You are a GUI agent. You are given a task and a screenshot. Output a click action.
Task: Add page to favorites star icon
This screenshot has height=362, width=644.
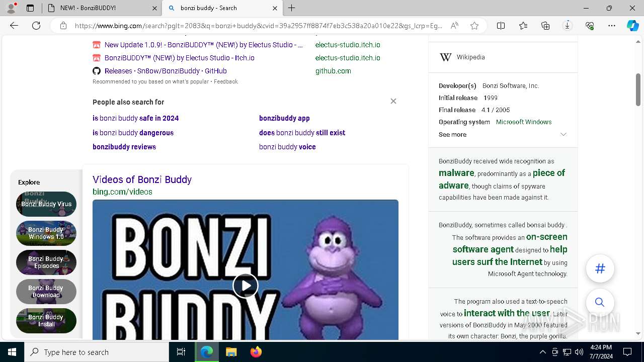pos(474,26)
